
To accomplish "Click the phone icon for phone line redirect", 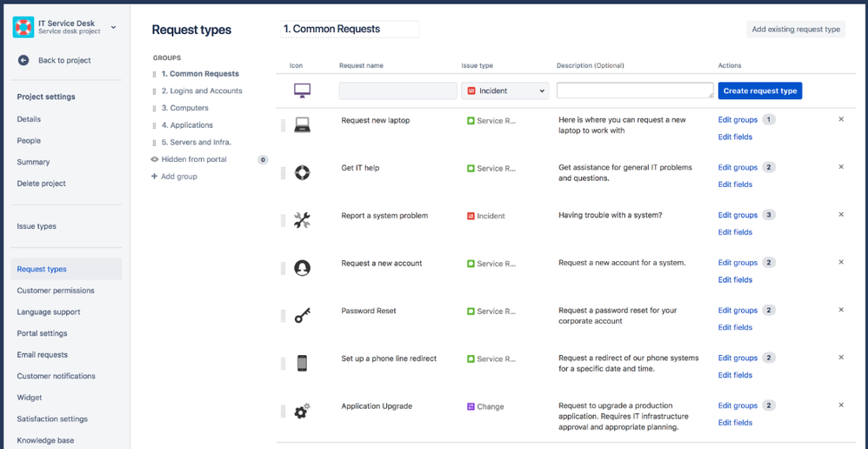I will coord(302,363).
